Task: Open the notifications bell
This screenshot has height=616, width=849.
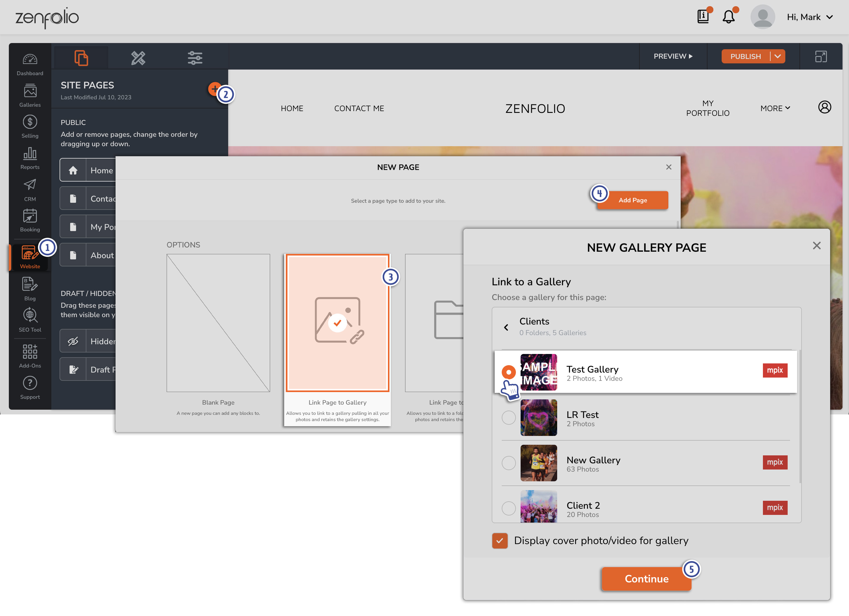Action: [728, 17]
